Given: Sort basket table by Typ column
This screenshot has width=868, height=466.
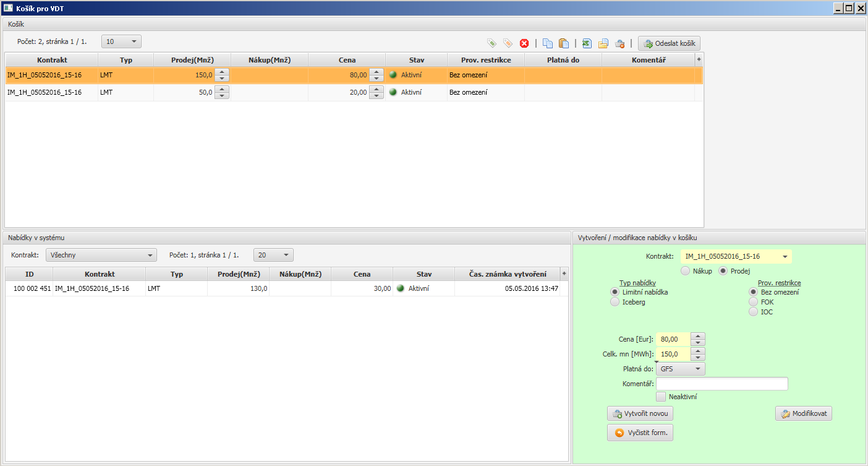Looking at the screenshot, I should coord(126,60).
